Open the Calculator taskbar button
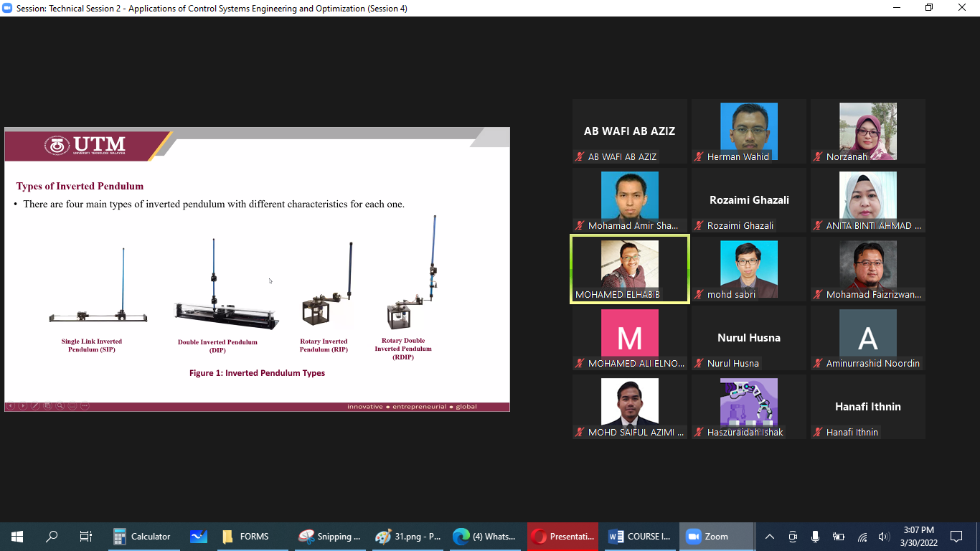This screenshot has width=980, height=551. click(142, 537)
